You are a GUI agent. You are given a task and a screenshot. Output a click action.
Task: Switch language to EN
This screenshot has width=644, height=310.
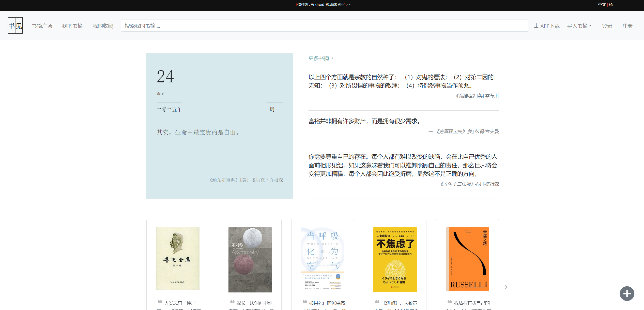[611, 4]
